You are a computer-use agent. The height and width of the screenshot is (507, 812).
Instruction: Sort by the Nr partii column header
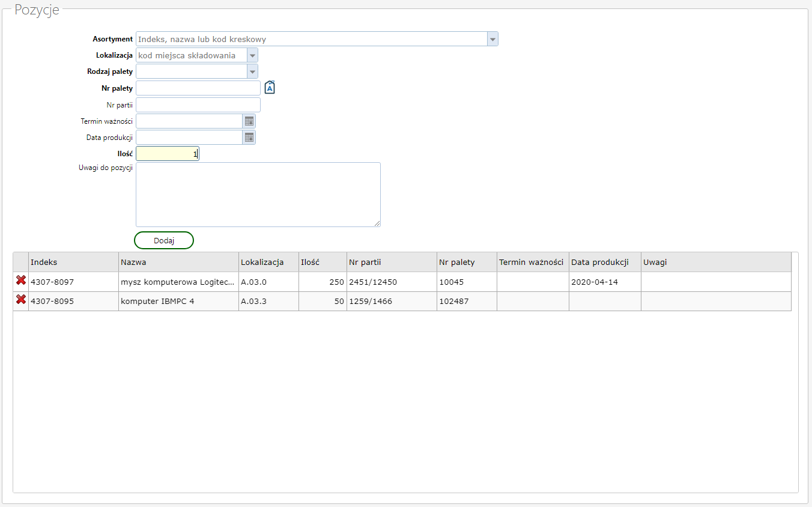pyautogui.click(x=392, y=262)
